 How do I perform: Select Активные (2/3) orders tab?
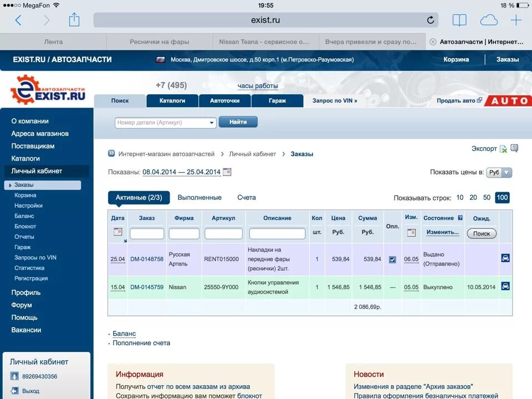point(139,197)
